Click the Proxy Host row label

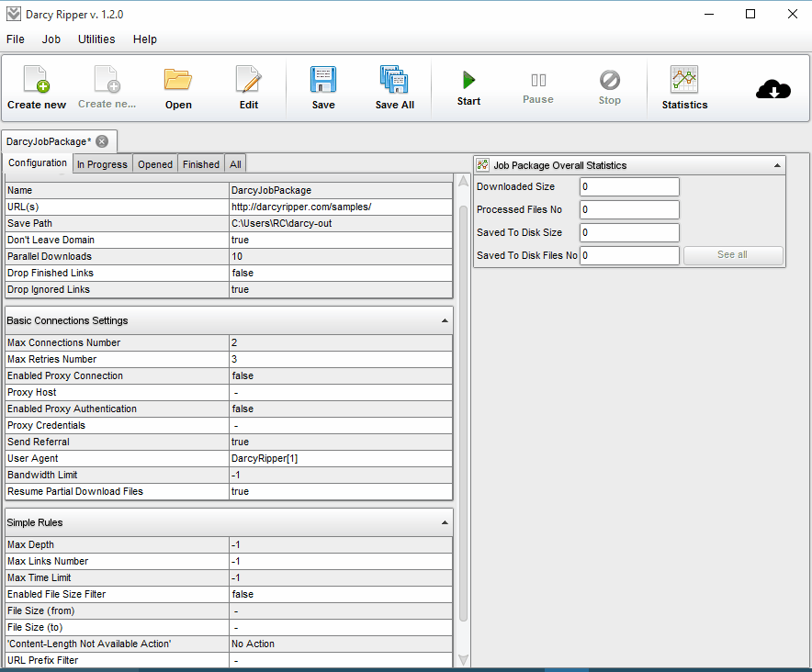tap(32, 392)
